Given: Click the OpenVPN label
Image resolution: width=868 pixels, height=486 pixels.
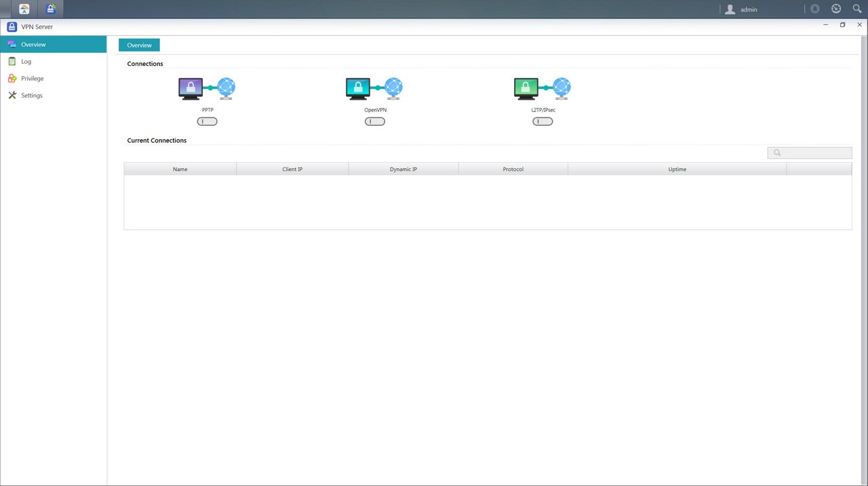Looking at the screenshot, I should pos(375,109).
